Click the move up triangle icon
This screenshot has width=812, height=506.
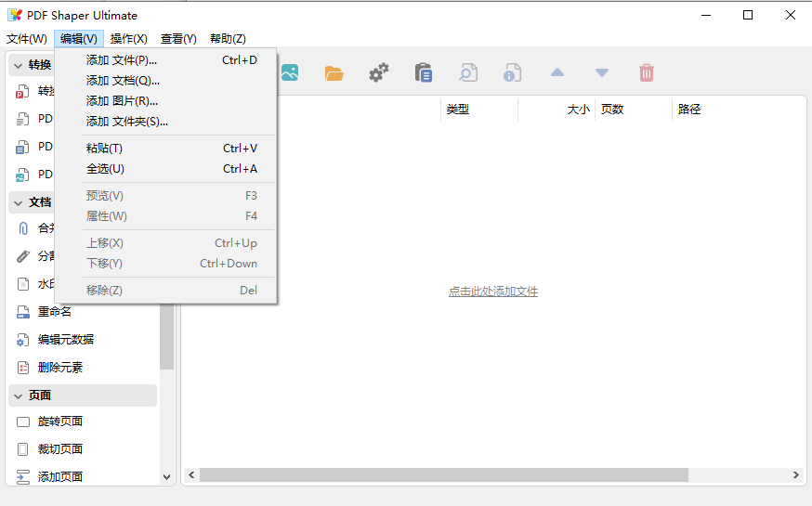(557, 72)
